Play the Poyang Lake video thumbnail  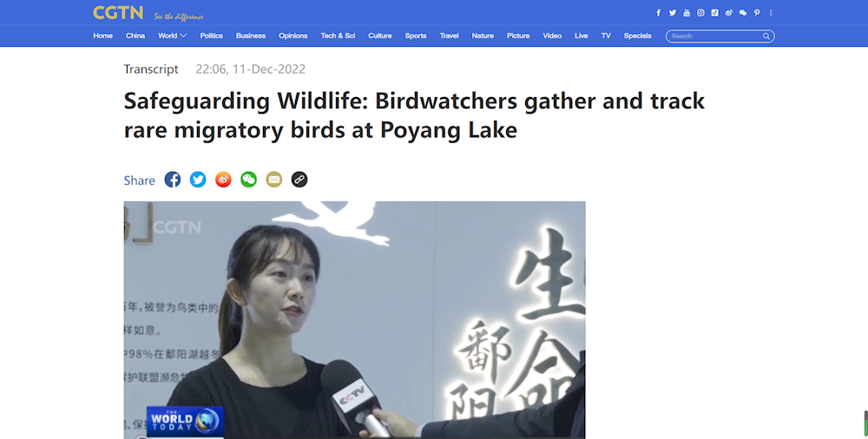[354, 320]
